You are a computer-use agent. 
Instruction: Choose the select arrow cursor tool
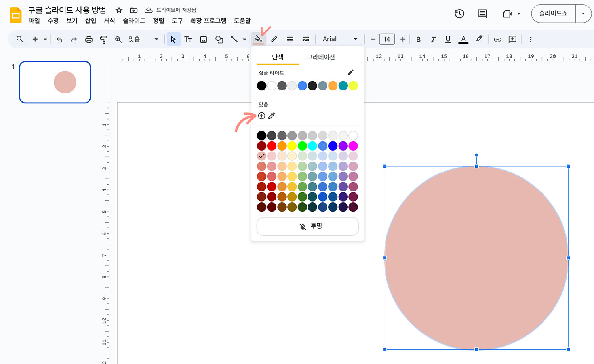coord(173,39)
